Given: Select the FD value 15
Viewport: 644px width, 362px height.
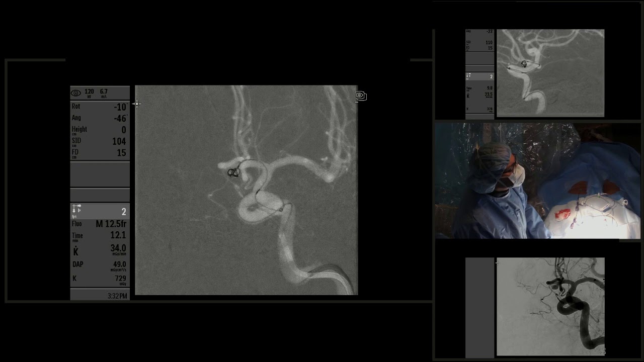Looking at the screenshot, I should [x=121, y=153].
